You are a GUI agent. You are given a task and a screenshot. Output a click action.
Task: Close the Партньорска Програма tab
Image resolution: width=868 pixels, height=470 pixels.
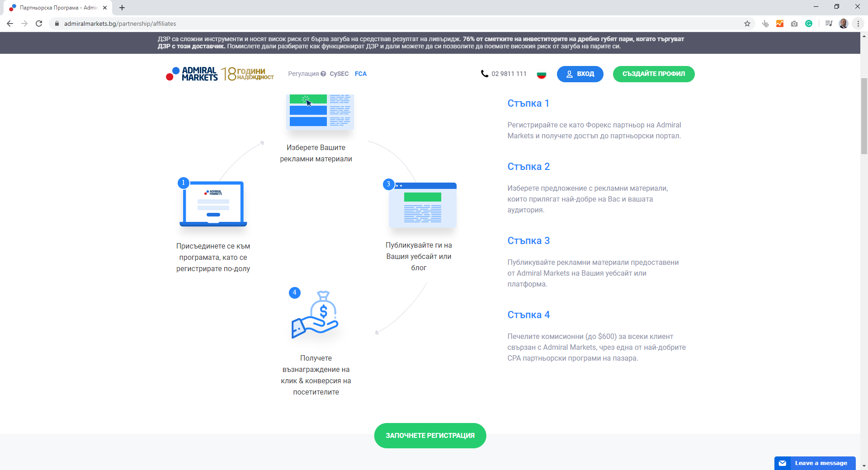click(105, 8)
